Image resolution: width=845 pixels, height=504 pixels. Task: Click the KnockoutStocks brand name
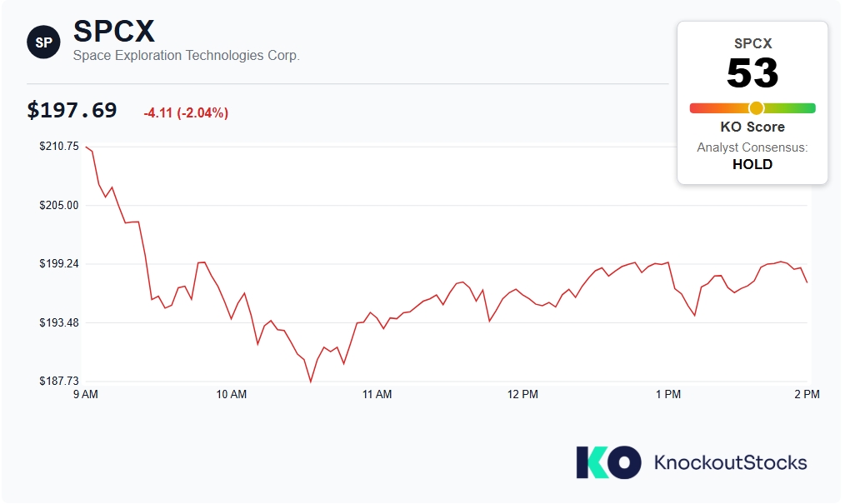tap(730, 462)
